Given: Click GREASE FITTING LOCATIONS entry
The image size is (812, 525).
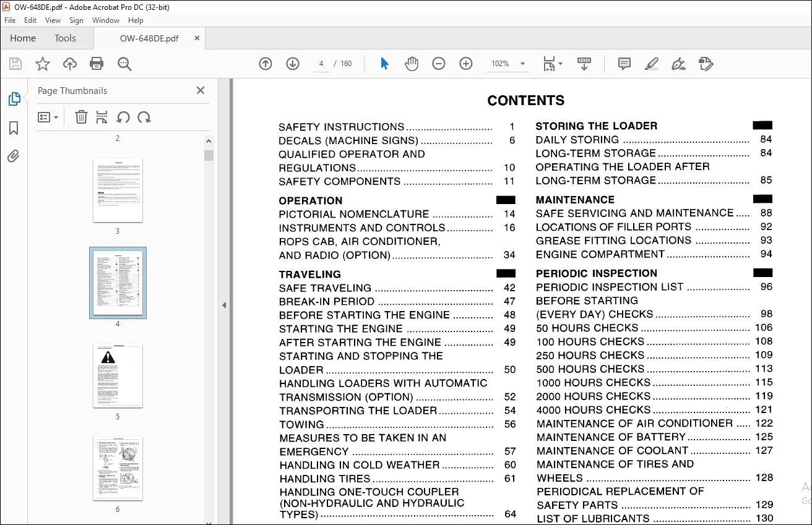Looking at the screenshot, I should (x=654, y=241).
